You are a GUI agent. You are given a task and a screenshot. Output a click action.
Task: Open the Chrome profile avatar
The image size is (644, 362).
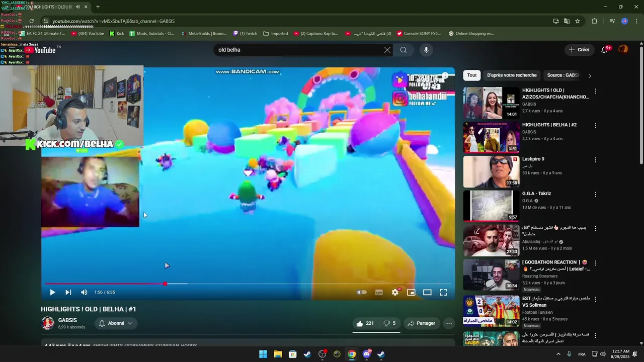point(624,21)
